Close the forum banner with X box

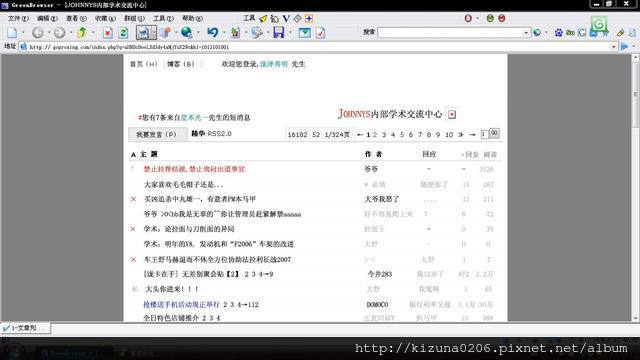click(x=452, y=114)
